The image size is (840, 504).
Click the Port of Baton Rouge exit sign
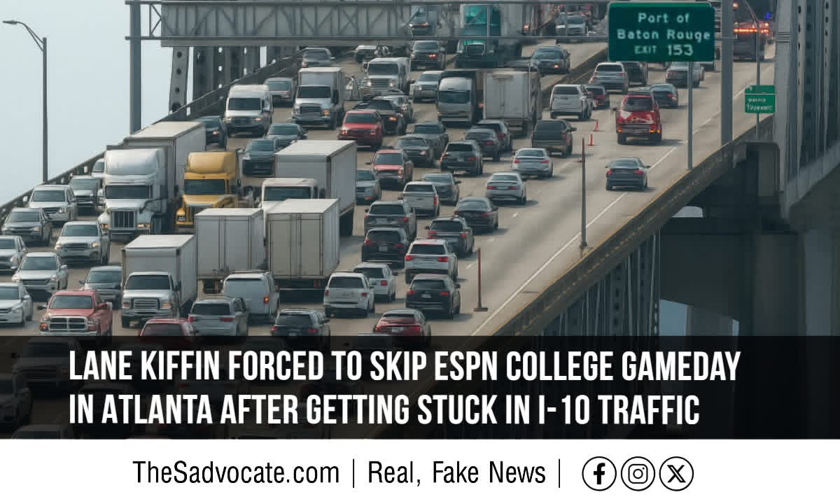pyautogui.click(x=661, y=31)
